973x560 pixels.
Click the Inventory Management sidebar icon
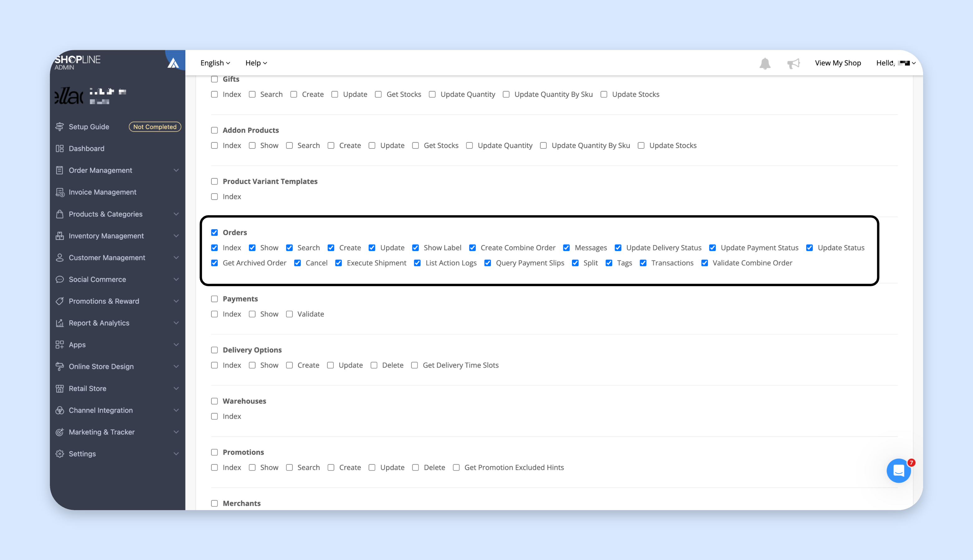60,236
